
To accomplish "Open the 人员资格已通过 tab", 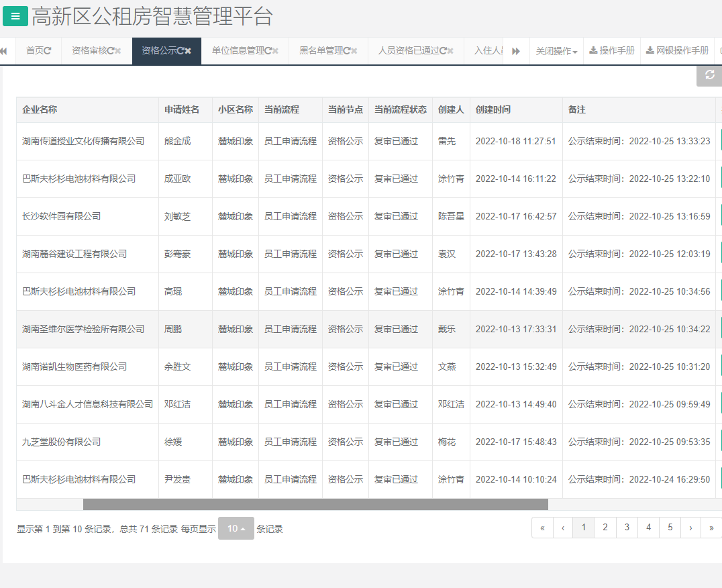I will coord(409,50).
